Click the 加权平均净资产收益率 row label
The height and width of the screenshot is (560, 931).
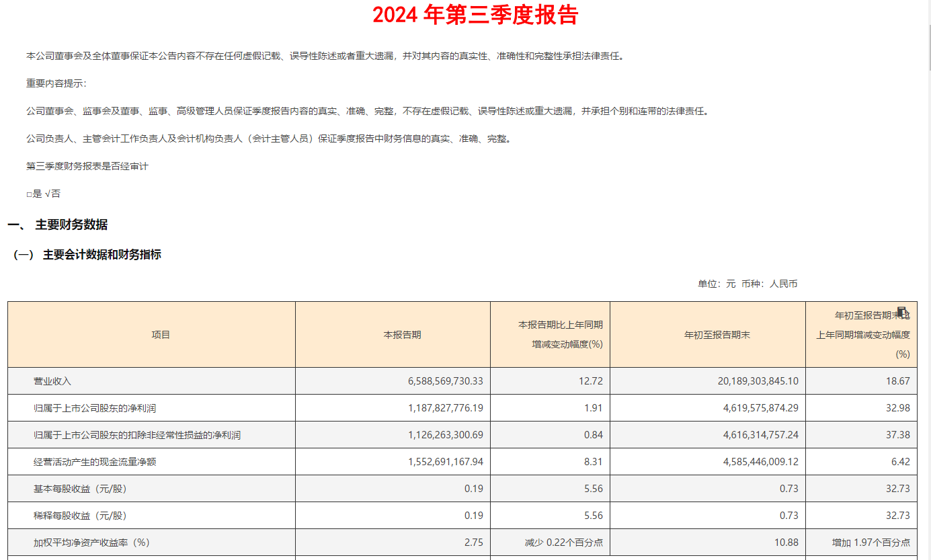(x=91, y=543)
